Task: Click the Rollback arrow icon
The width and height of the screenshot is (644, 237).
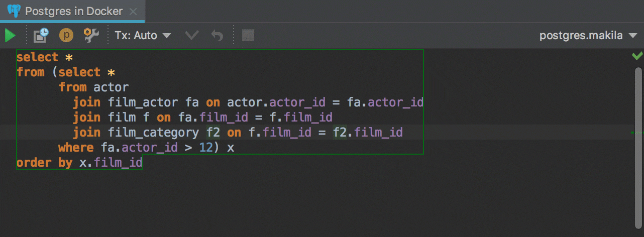Action: [217, 36]
